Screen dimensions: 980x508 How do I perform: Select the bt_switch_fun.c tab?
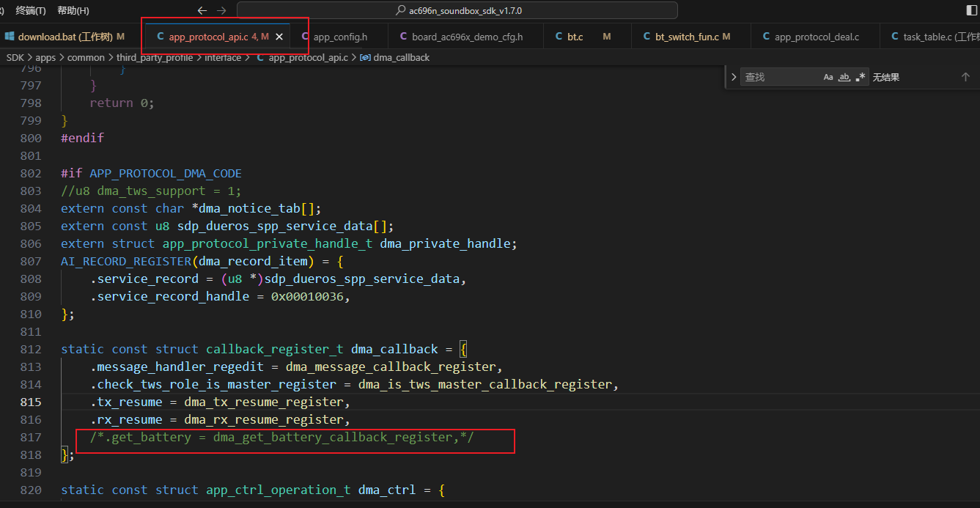(x=690, y=37)
